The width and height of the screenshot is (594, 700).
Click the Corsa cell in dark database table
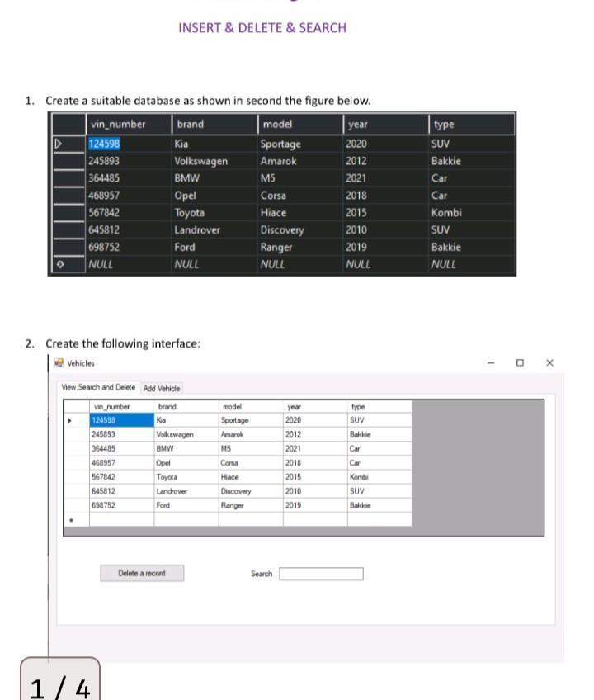click(300, 196)
